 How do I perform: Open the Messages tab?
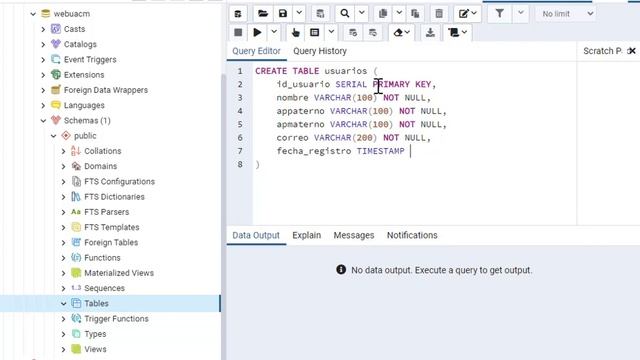[x=354, y=236]
